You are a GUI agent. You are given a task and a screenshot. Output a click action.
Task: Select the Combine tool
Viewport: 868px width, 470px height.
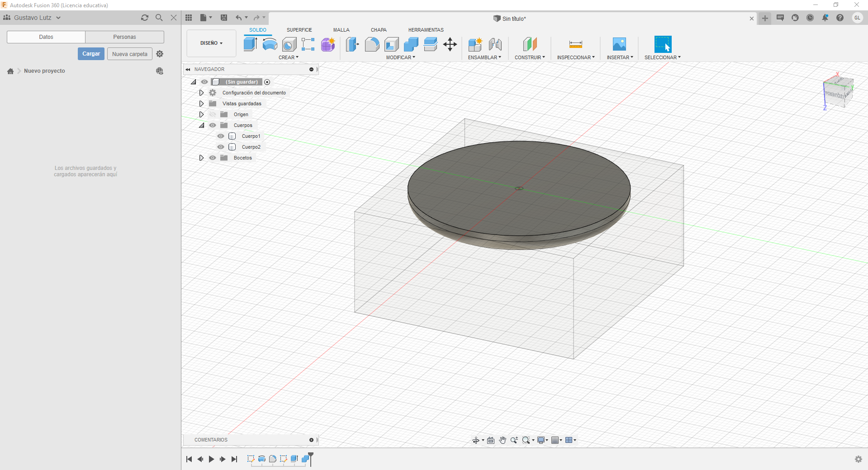pyautogui.click(x=411, y=44)
